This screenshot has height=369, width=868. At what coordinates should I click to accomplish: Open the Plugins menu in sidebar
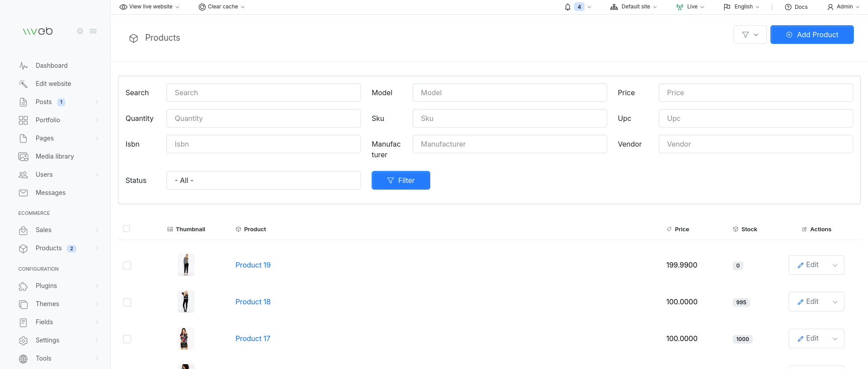(x=46, y=286)
